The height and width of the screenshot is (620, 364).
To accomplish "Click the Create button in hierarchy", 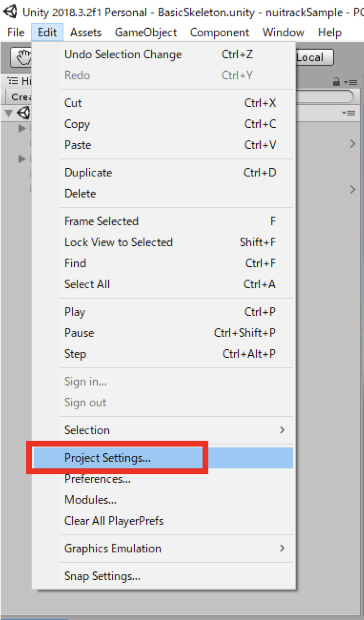I will (21, 97).
